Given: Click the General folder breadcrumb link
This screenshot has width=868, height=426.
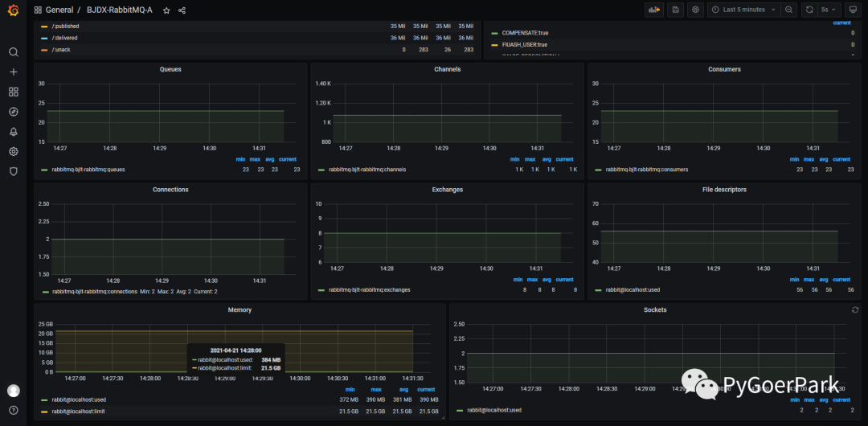Looking at the screenshot, I should (x=59, y=10).
